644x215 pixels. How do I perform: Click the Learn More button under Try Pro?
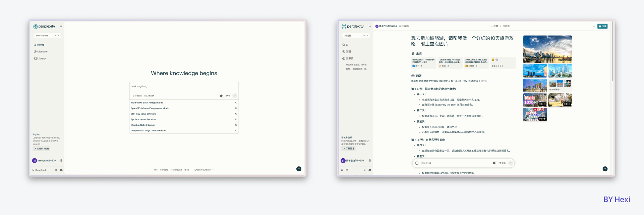[42, 148]
